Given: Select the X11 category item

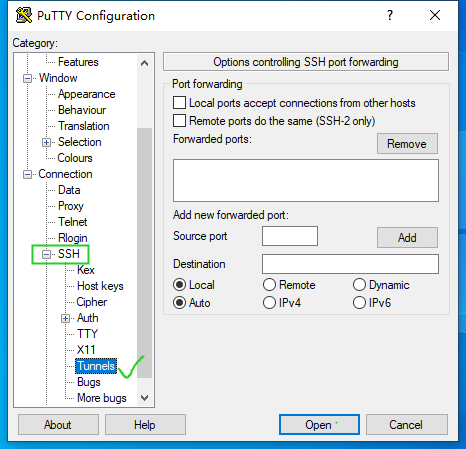Looking at the screenshot, I should (86, 350).
